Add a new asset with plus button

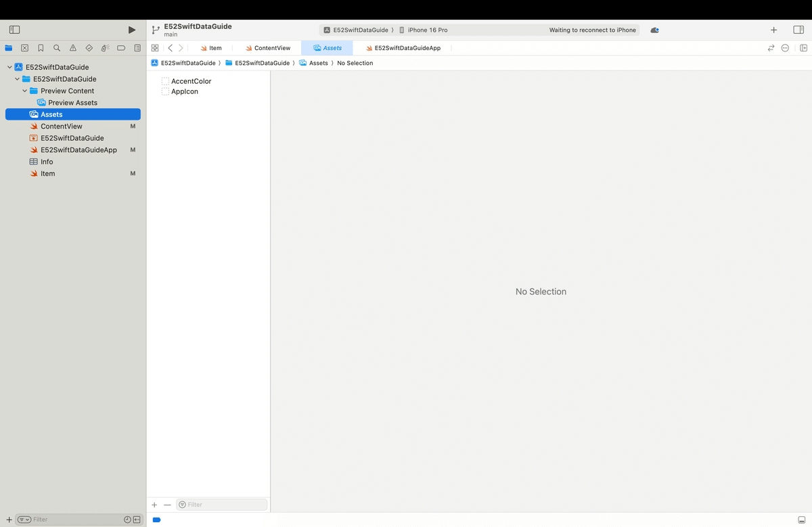tap(154, 505)
